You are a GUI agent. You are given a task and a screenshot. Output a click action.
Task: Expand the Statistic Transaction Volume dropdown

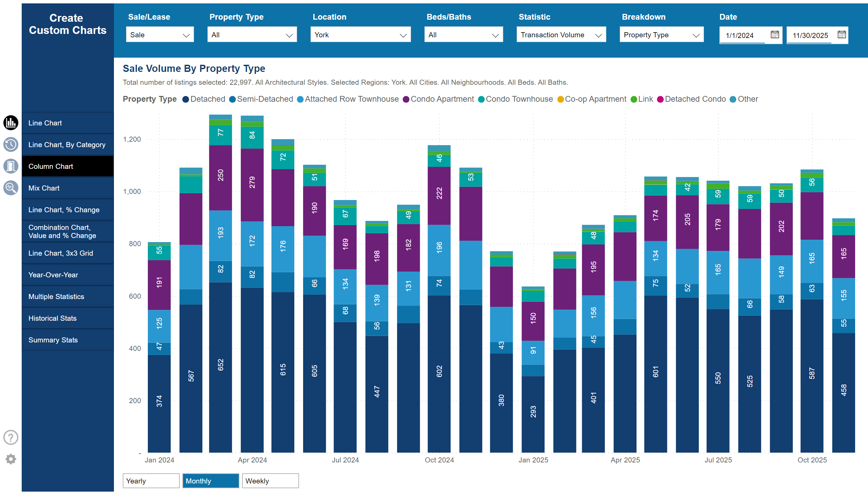tap(561, 35)
